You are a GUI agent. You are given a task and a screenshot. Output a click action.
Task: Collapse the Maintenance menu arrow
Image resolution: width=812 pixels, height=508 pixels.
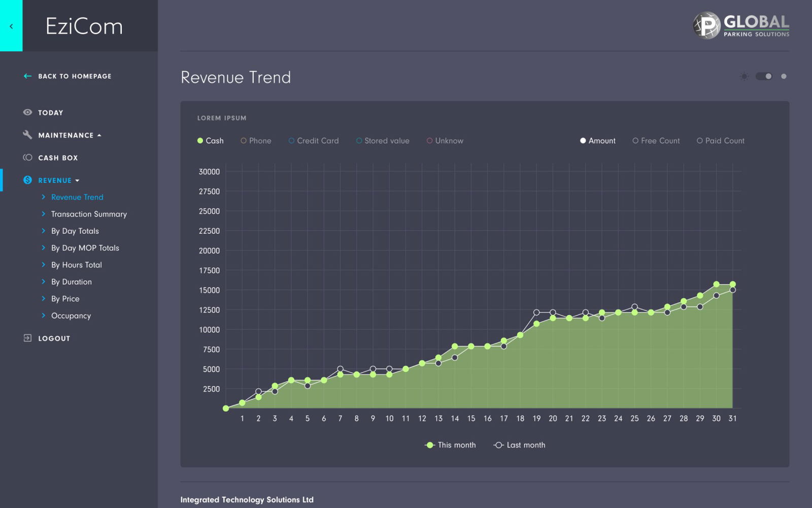(x=99, y=135)
